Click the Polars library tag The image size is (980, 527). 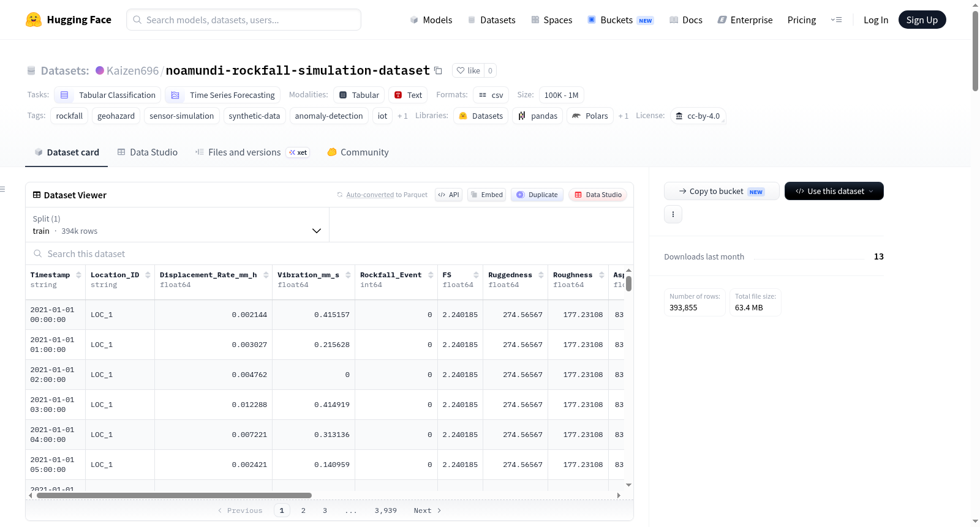tap(590, 116)
